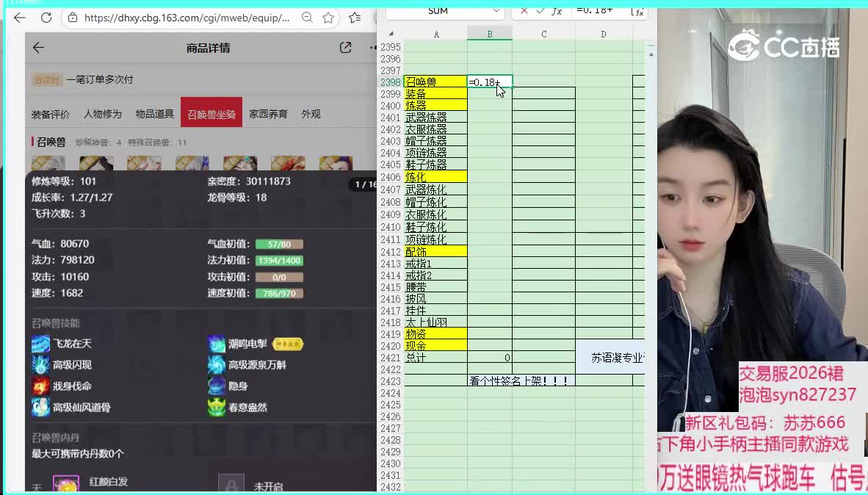Click the 装备 cell in column A

[435, 93]
